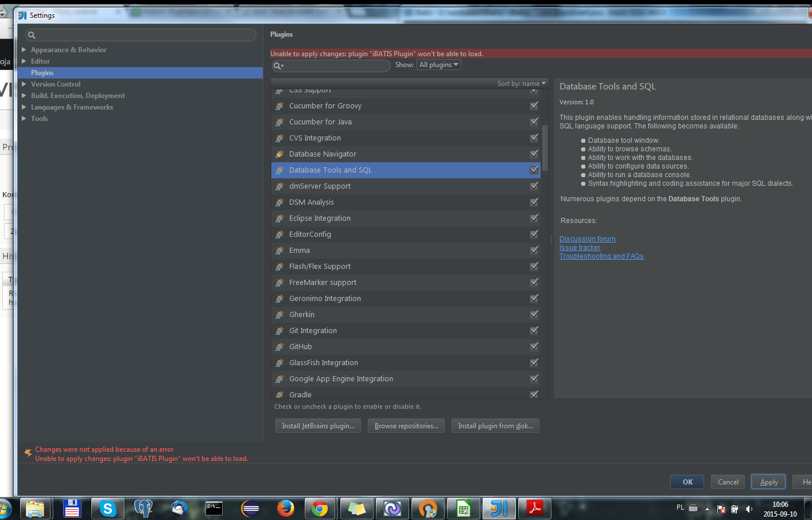812x520 pixels.
Task: Click the plugin list vertical scrollbar
Action: [x=545, y=147]
